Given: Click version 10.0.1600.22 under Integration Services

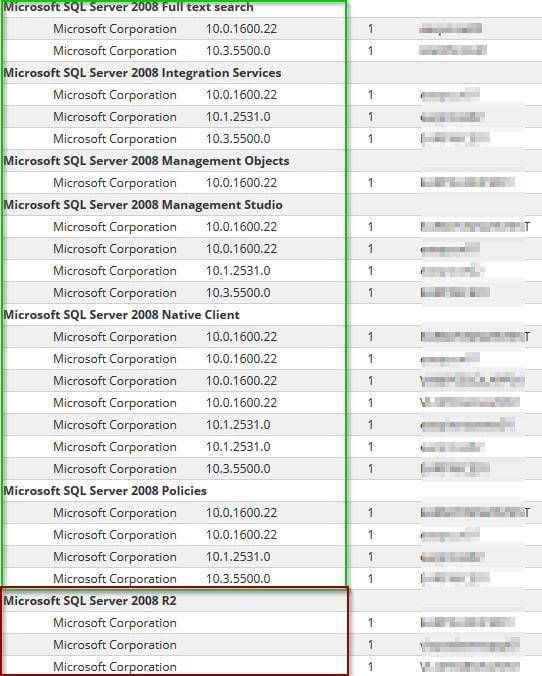Looking at the screenshot, I should click(x=241, y=95).
